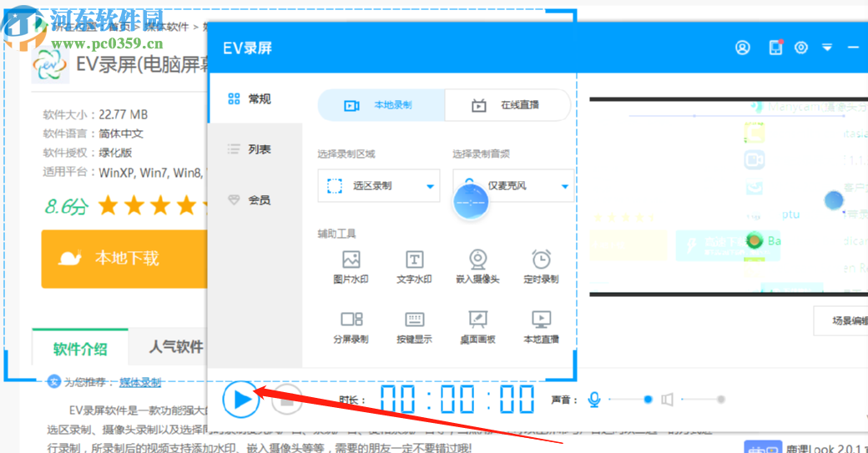Open the 本地直播 tool

pos(541,327)
